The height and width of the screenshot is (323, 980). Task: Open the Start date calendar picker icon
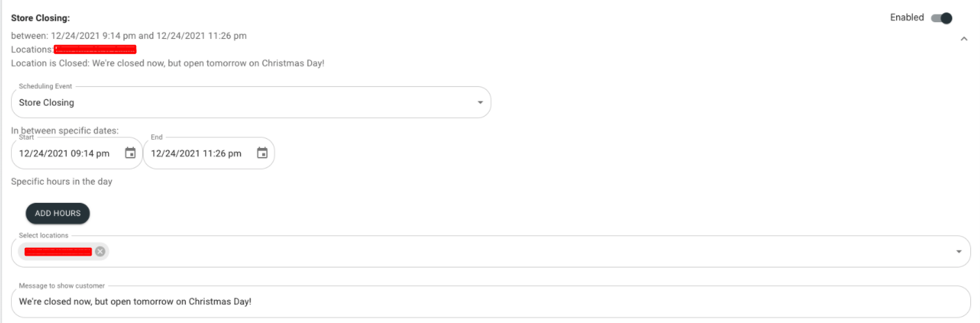(x=130, y=154)
